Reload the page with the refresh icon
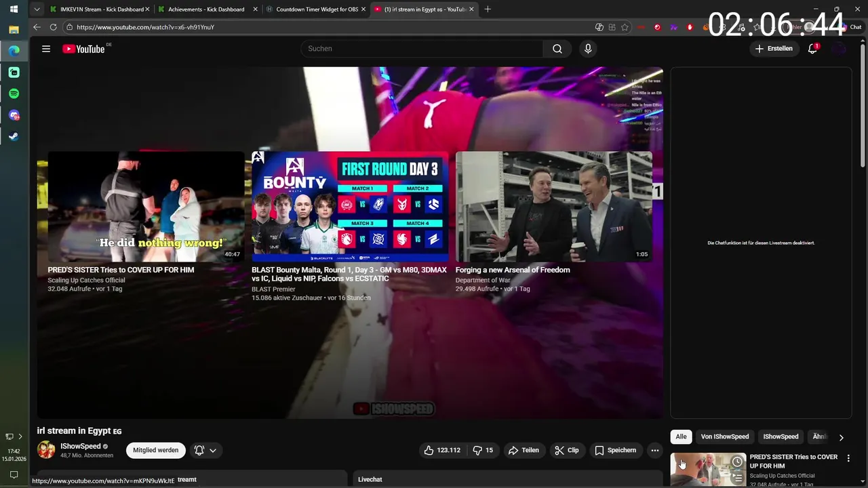Screen dimensions: 868x488 pyautogui.click(x=53, y=27)
